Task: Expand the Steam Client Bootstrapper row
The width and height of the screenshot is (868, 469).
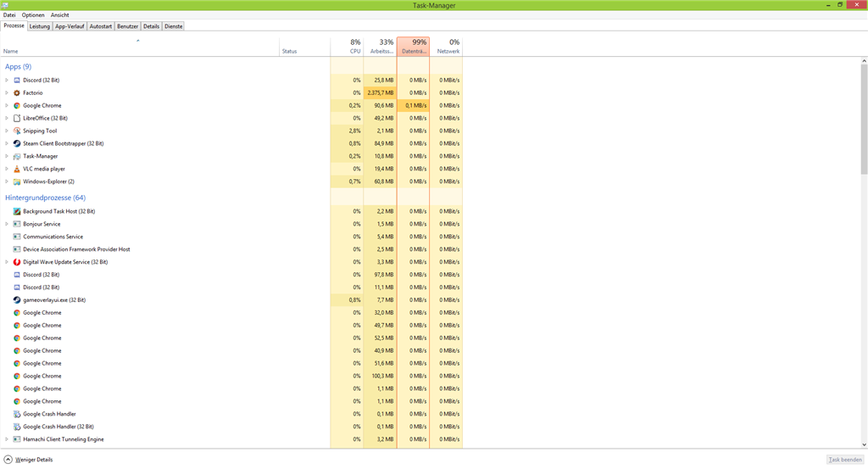Action: [7, 143]
